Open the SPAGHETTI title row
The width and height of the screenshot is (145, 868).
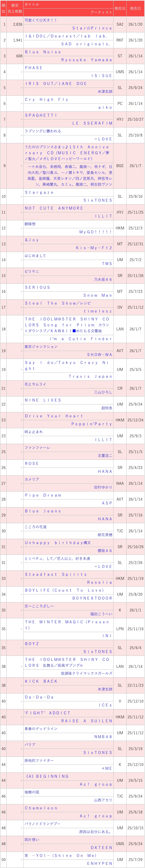click(x=41, y=115)
